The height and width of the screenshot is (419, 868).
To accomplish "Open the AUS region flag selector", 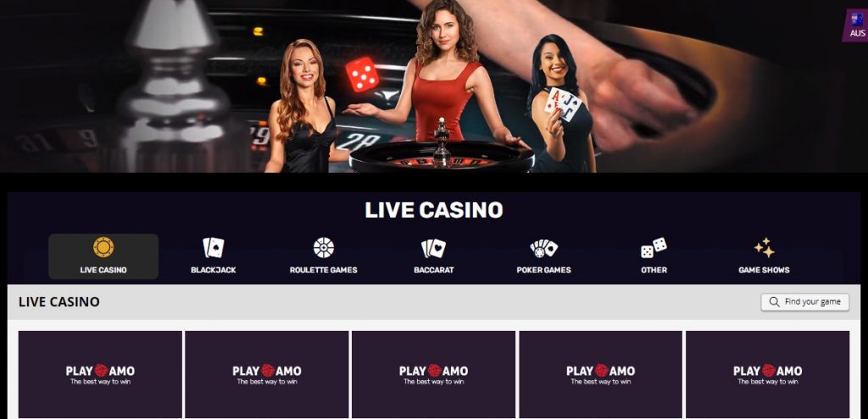I will [856, 25].
